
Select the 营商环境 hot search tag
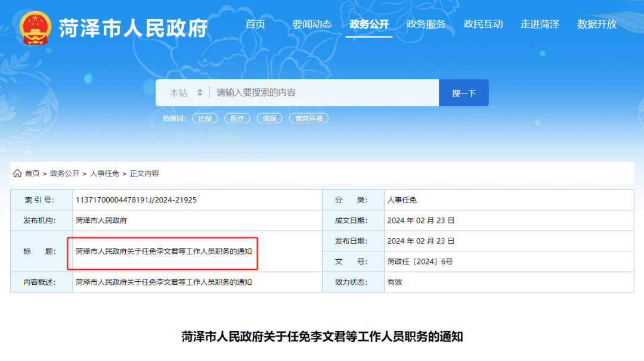308,118
